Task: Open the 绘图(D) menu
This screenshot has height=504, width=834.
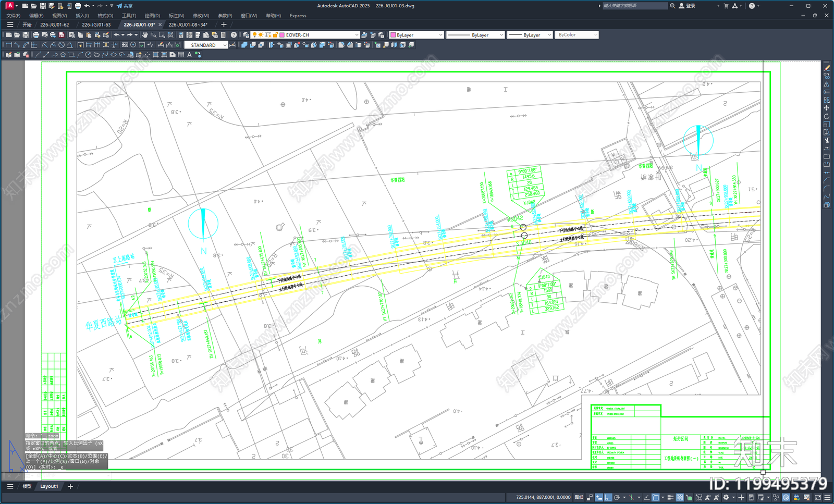Action: [153, 16]
